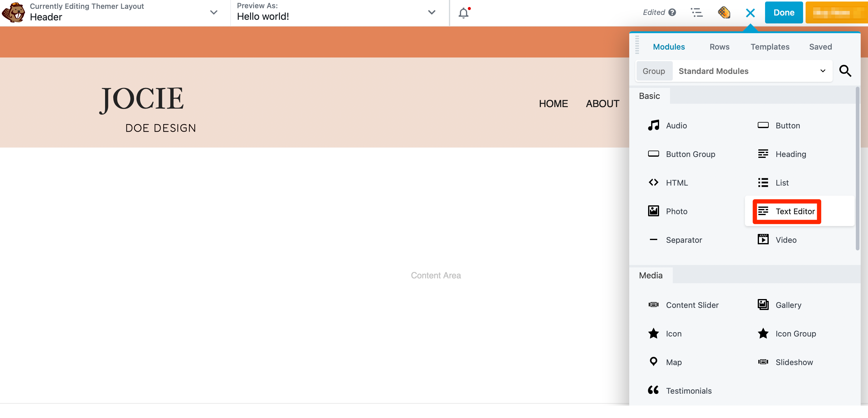Click the Done button

pos(783,12)
